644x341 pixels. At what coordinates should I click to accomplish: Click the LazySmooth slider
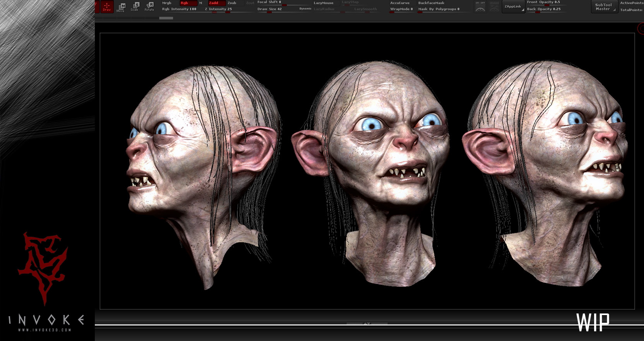(x=366, y=9)
